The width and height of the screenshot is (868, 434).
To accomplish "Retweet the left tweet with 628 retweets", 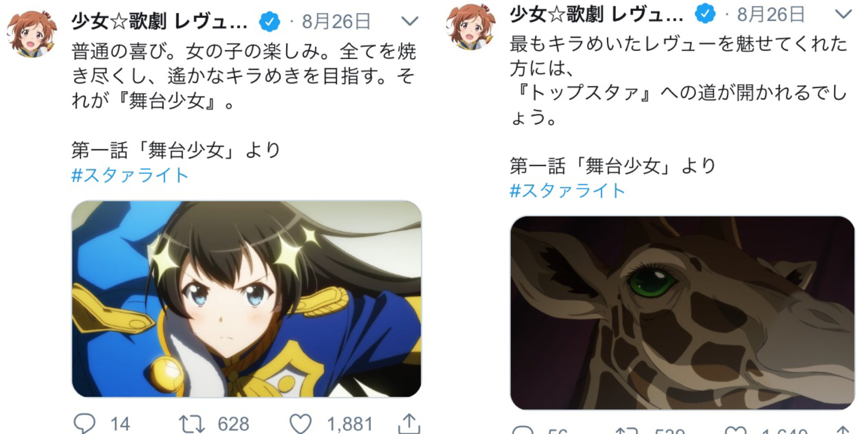I will click(191, 424).
